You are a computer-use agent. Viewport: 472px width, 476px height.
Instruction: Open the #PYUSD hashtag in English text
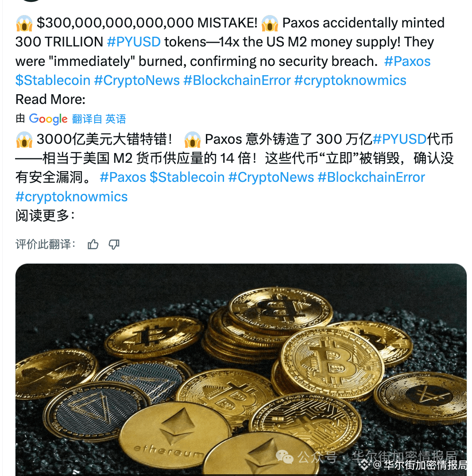pyautogui.click(x=134, y=42)
